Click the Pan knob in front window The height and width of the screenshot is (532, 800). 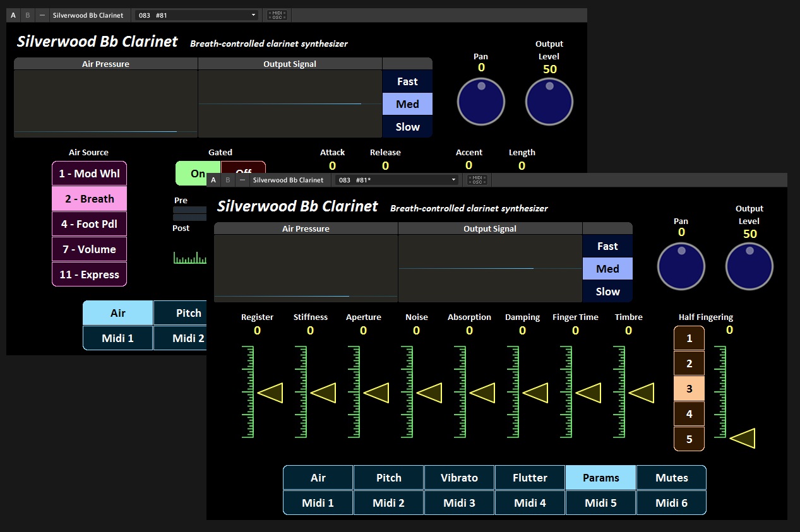coord(681,267)
